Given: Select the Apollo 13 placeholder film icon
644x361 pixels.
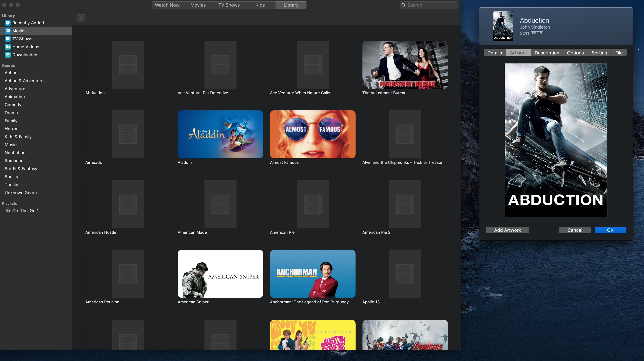Looking at the screenshot, I should (405, 274).
